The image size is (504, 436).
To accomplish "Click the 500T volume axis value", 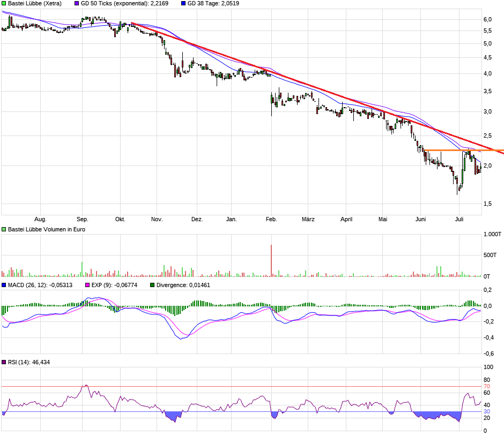I will click(x=490, y=255).
